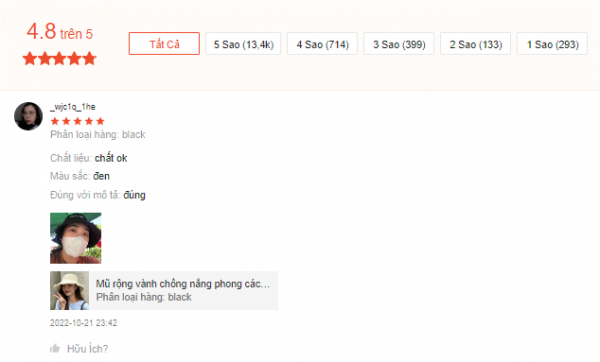The height and width of the screenshot is (362, 600).
Task: Click the 'Đúng với mô tả: đúng' line
Action: tap(98, 195)
